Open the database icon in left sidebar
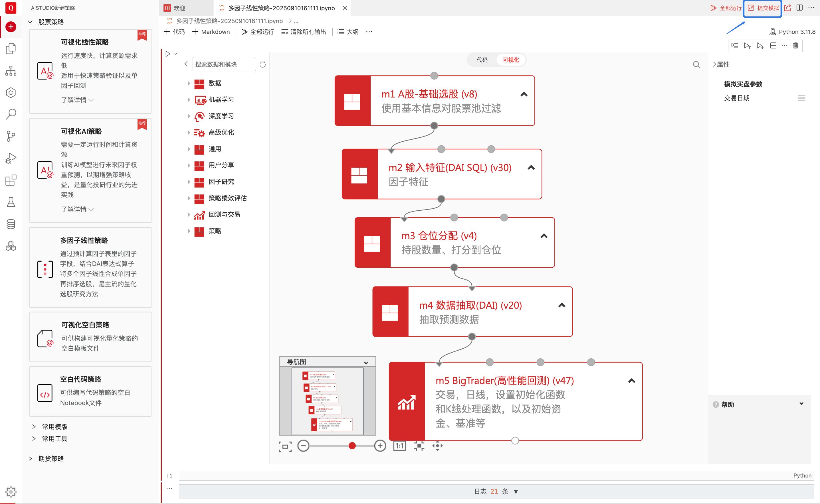The height and width of the screenshot is (504, 820). pyautogui.click(x=11, y=224)
